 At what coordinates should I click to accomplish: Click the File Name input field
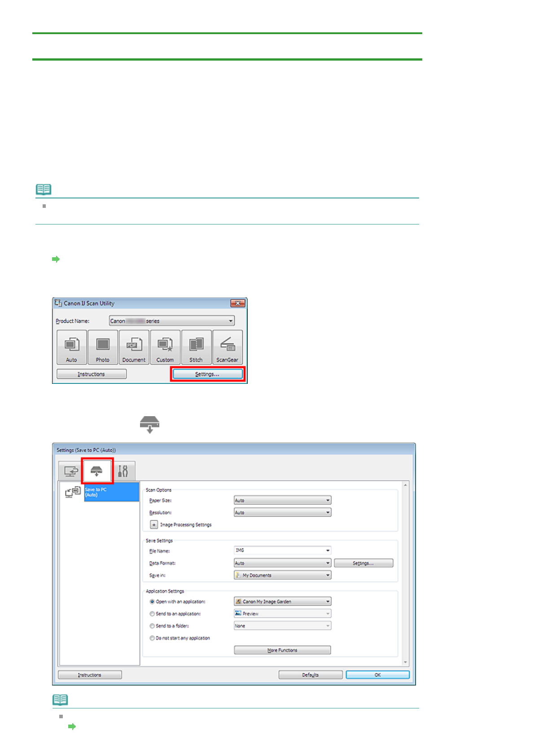279,550
